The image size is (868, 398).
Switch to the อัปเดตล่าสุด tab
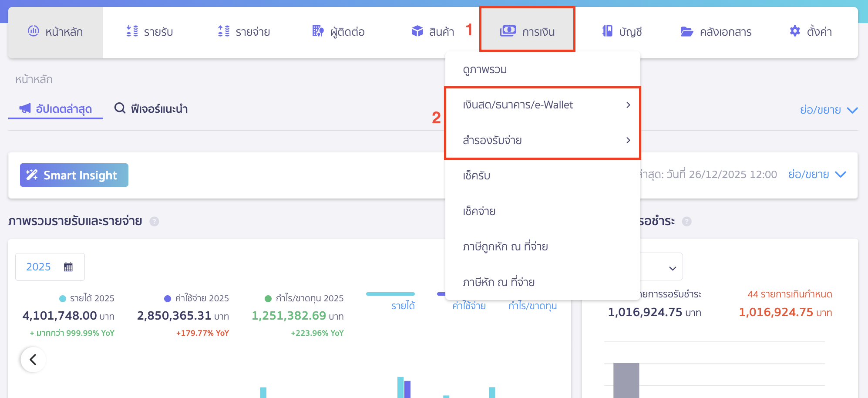(55, 108)
